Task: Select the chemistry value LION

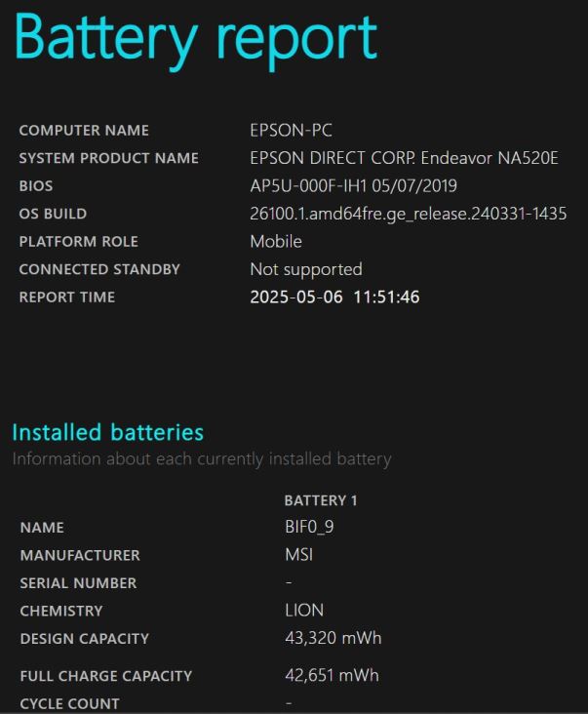Action: (304, 611)
